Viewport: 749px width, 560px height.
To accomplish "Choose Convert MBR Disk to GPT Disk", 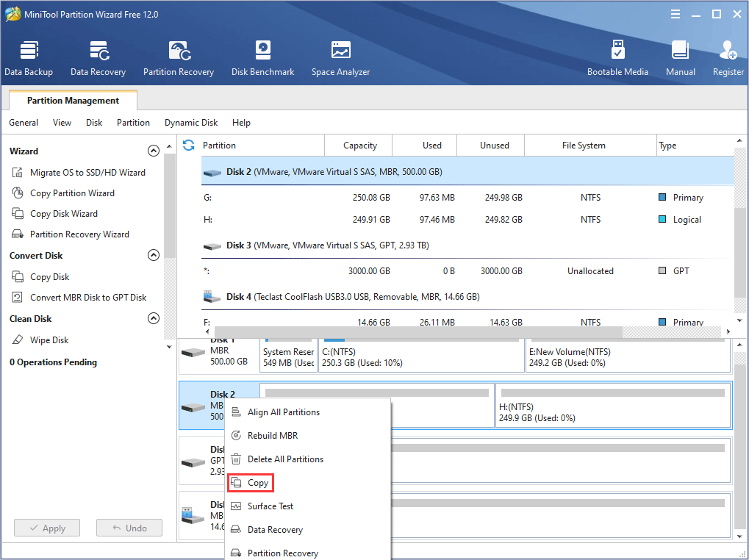I will coord(79,298).
